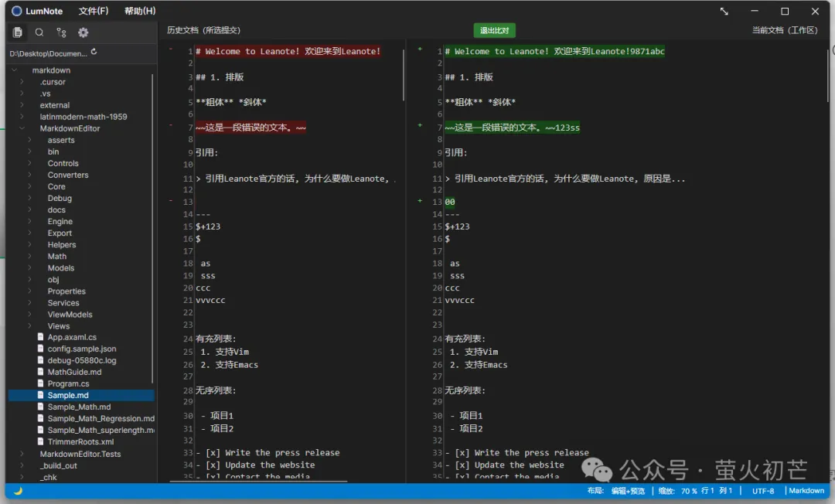This screenshot has height=504, width=835.
Task: Select the Math folder
Action: [x=57, y=257]
